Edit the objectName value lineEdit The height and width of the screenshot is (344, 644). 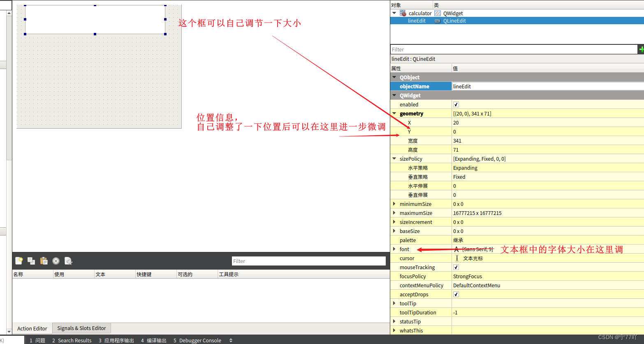point(548,86)
